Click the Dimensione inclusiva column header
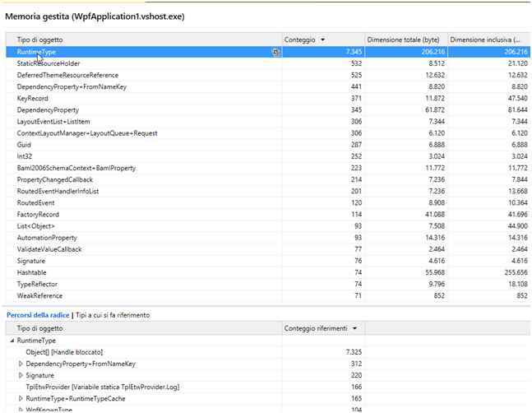Image resolution: width=532 pixels, height=413 pixels. [489, 39]
